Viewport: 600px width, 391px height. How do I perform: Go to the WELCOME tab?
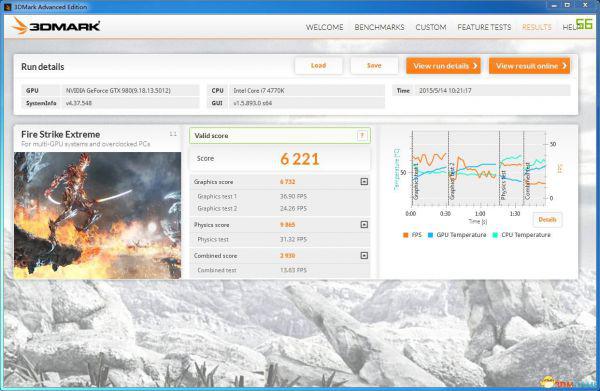tap(324, 27)
